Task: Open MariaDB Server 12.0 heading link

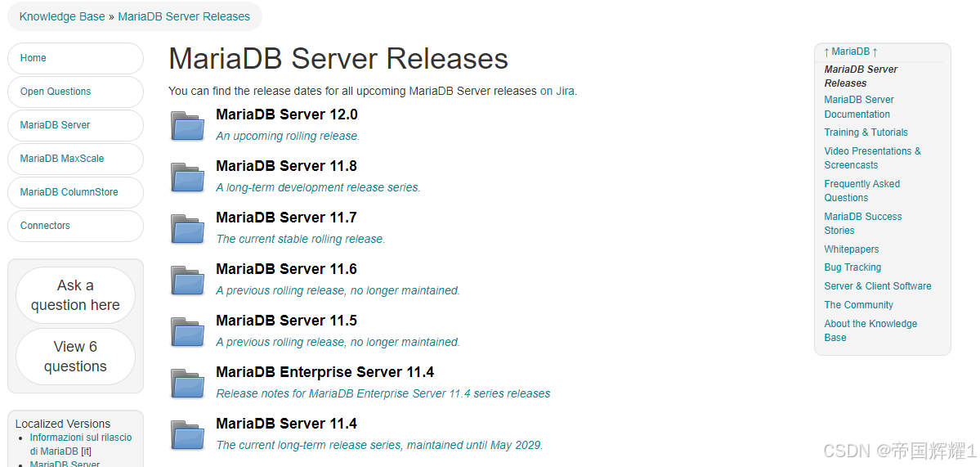Action: [286, 115]
